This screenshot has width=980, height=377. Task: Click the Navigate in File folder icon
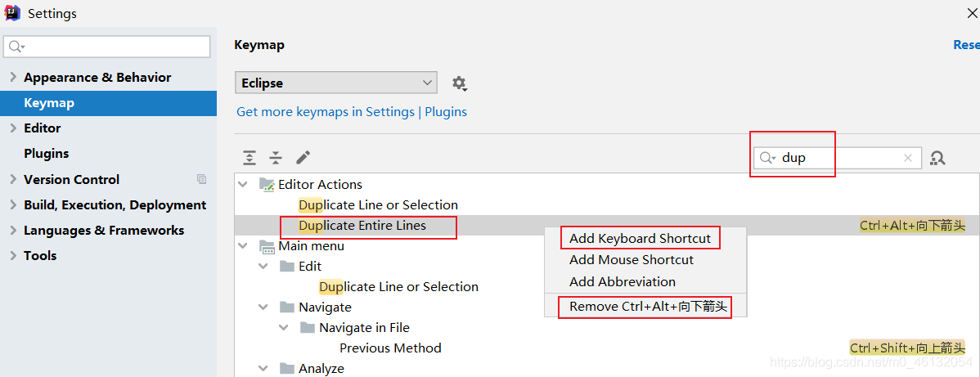308,328
